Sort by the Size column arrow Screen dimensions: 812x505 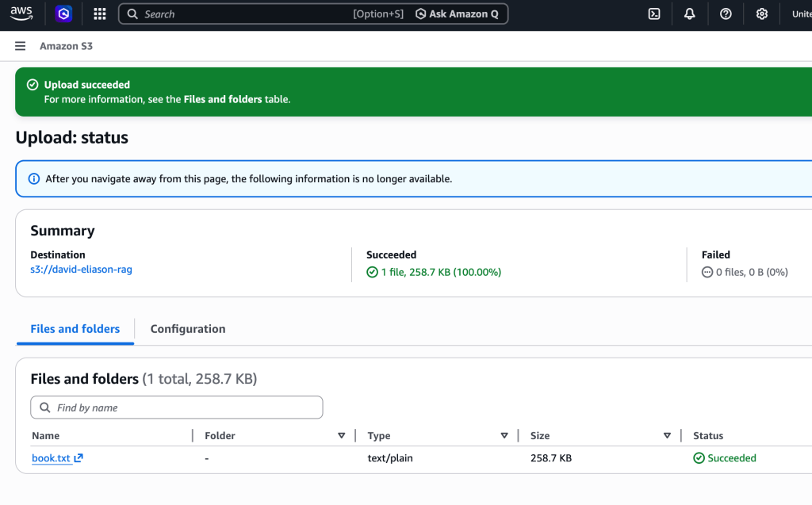point(667,435)
